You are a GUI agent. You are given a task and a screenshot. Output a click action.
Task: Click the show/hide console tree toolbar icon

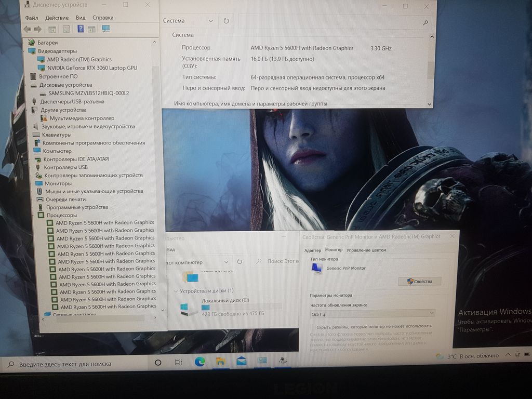click(x=52, y=30)
